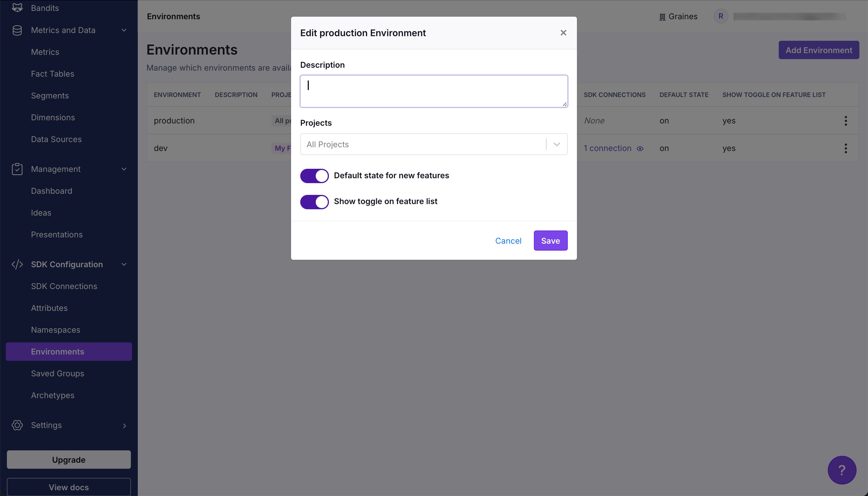Open the production row three-dot menu

846,121
